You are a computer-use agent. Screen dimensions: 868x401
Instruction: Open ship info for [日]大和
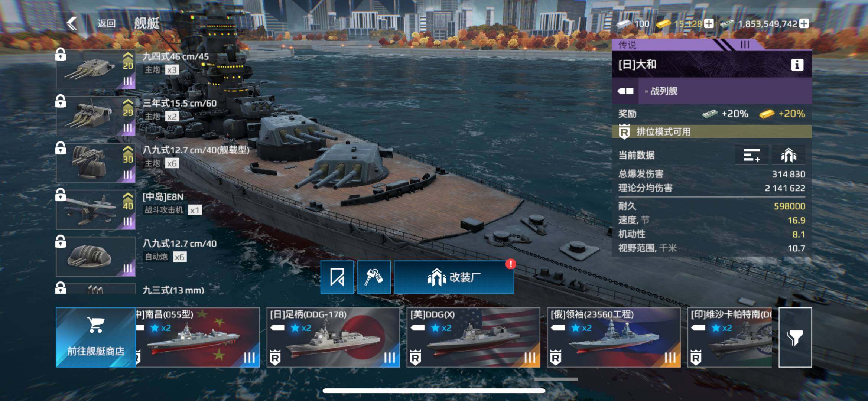click(797, 65)
